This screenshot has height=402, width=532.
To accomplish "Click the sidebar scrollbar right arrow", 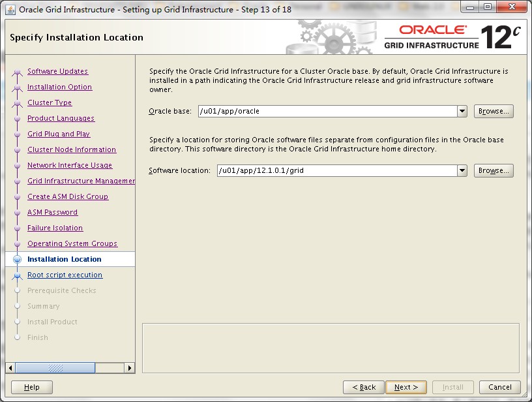I will tap(129, 367).
